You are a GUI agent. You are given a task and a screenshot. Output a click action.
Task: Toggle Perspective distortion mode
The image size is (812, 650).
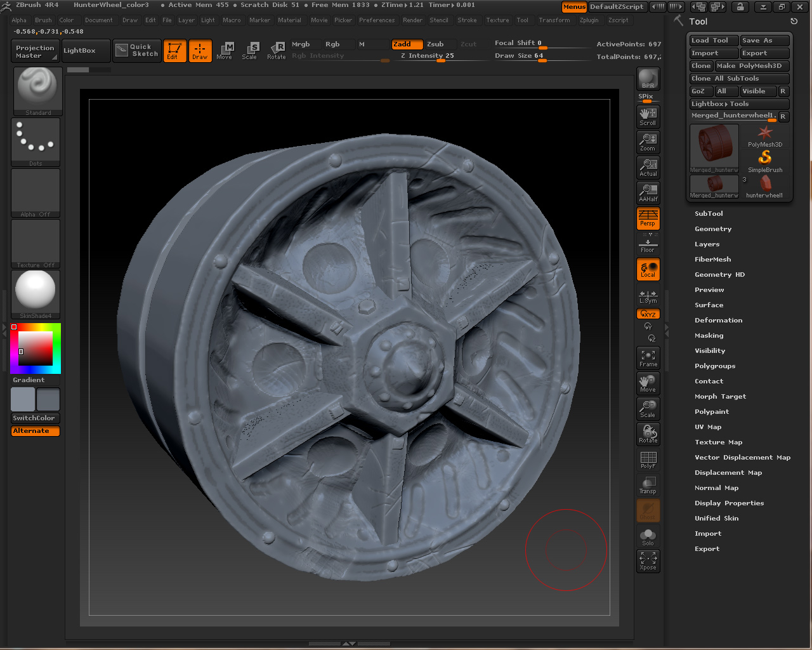click(x=648, y=218)
